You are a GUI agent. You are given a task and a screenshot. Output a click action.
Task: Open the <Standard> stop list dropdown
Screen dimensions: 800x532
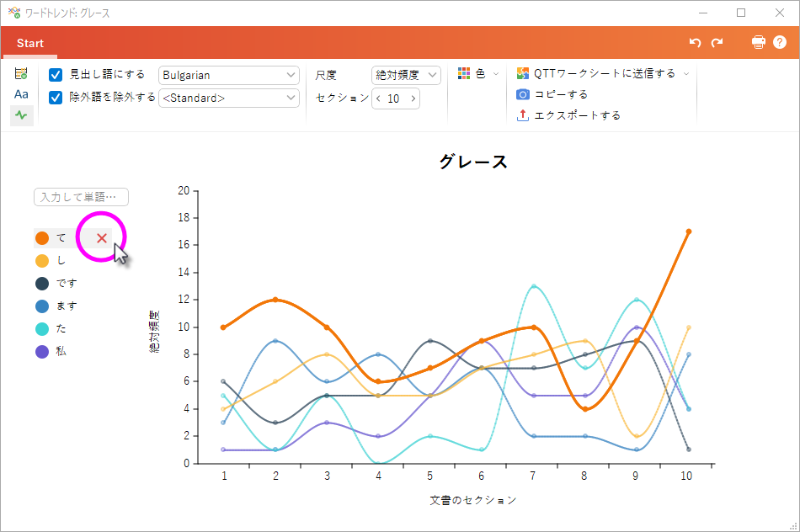click(229, 98)
